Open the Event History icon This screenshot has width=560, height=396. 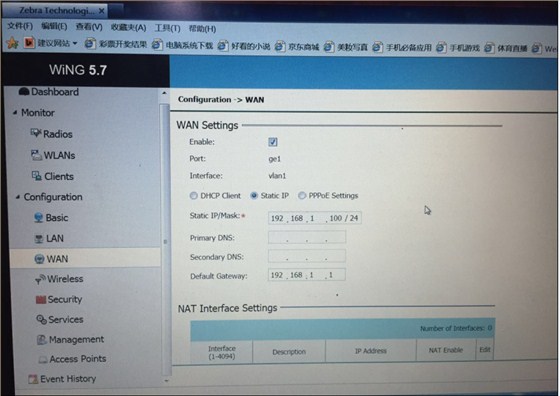click(33, 379)
